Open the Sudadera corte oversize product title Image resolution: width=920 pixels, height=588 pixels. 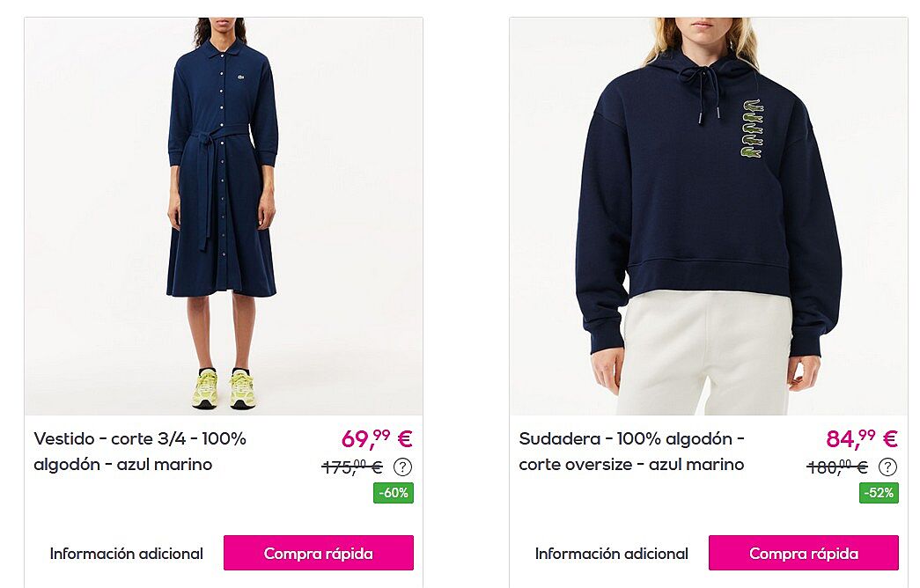632,452
